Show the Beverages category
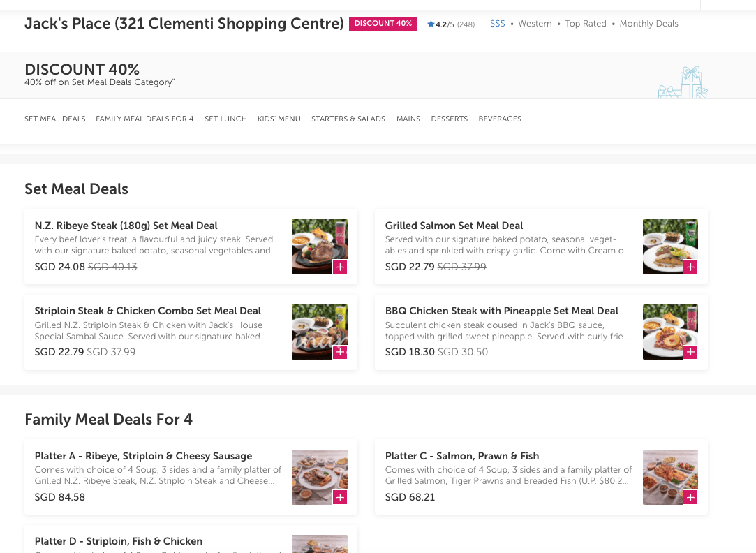This screenshot has width=756, height=553. coord(500,119)
